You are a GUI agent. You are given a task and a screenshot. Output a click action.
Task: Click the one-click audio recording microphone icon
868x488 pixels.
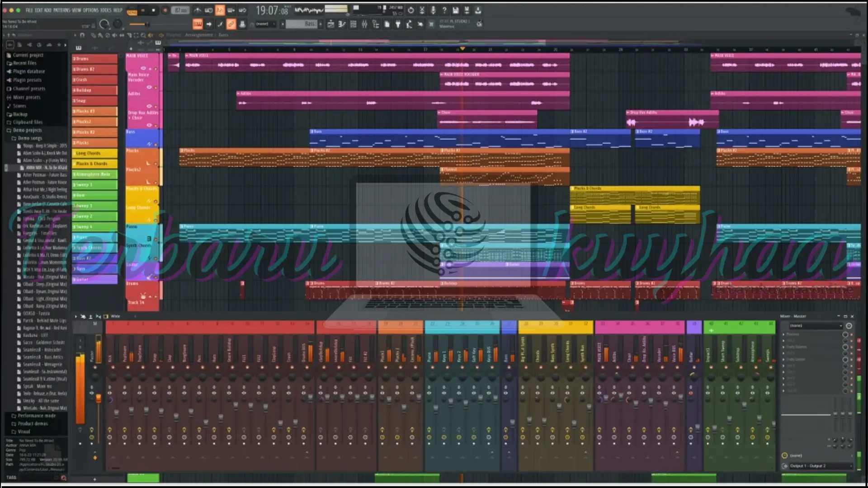coord(433,10)
